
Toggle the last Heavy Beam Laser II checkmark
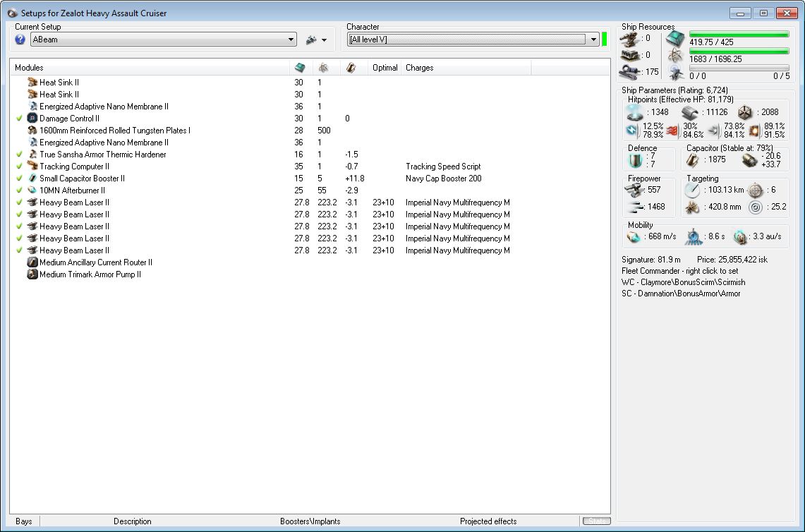19,250
